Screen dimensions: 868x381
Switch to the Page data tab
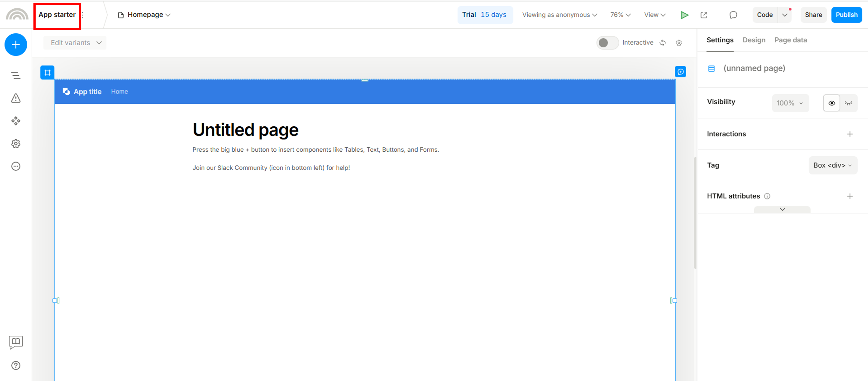(x=791, y=40)
